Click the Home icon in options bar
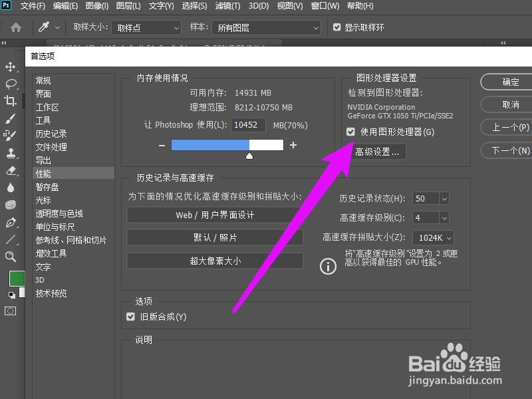532x399 pixels. 16,27
